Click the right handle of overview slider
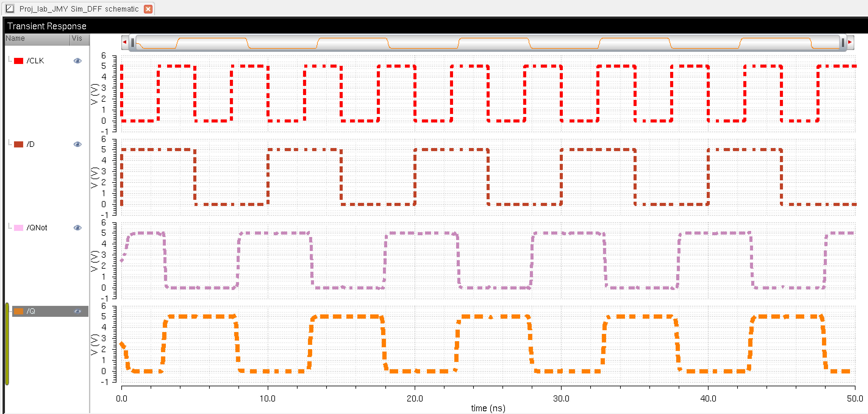The height and width of the screenshot is (414, 868). pos(843,42)
